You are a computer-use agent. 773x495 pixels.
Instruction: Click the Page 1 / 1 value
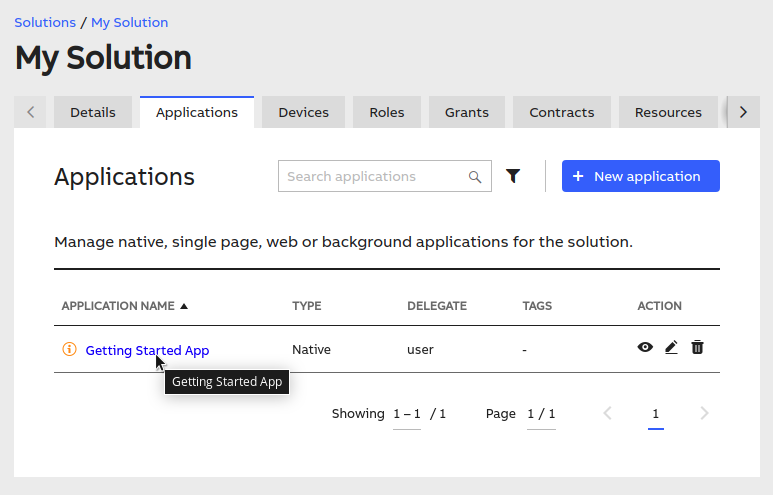[x=541, y=414]
